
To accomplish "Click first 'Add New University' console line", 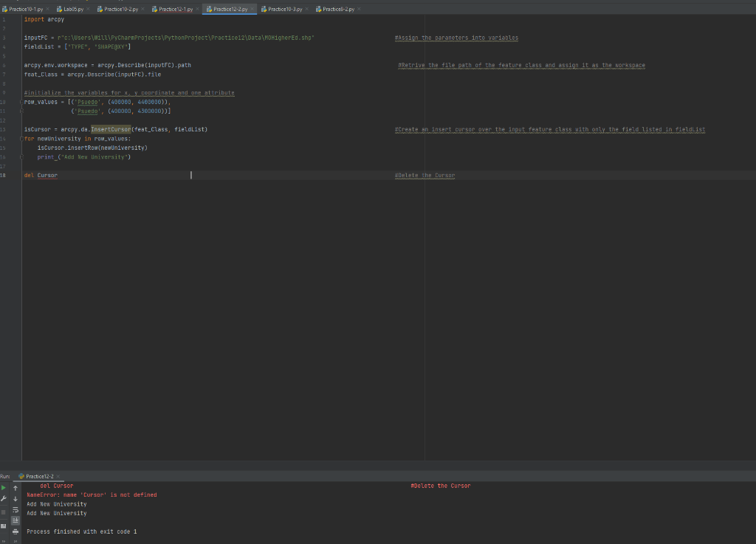I will pos(56,504).
